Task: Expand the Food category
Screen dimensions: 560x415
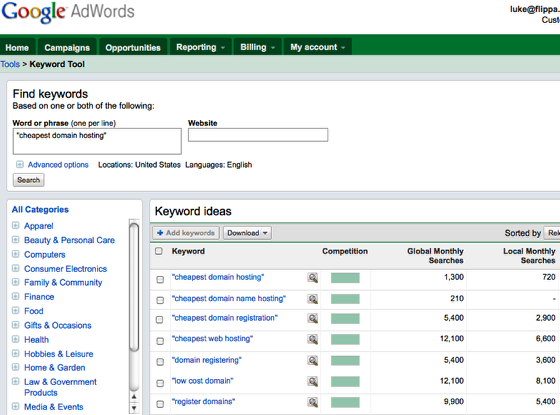Action: [x=15, y=310]
